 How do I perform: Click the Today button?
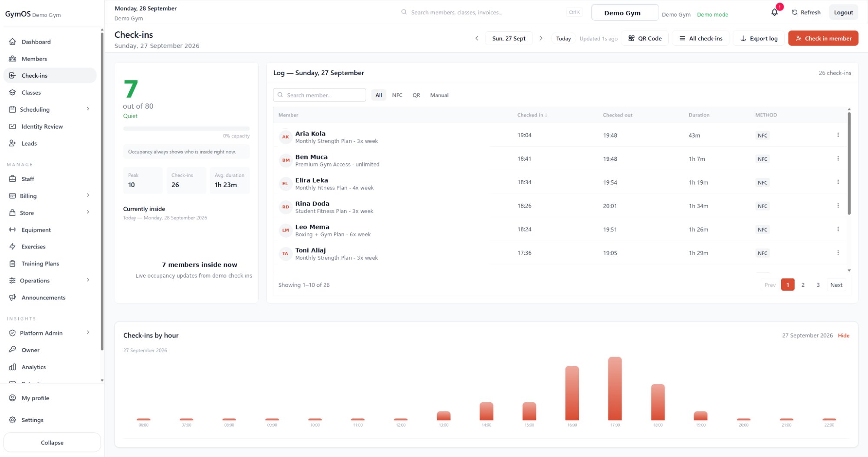563,38
